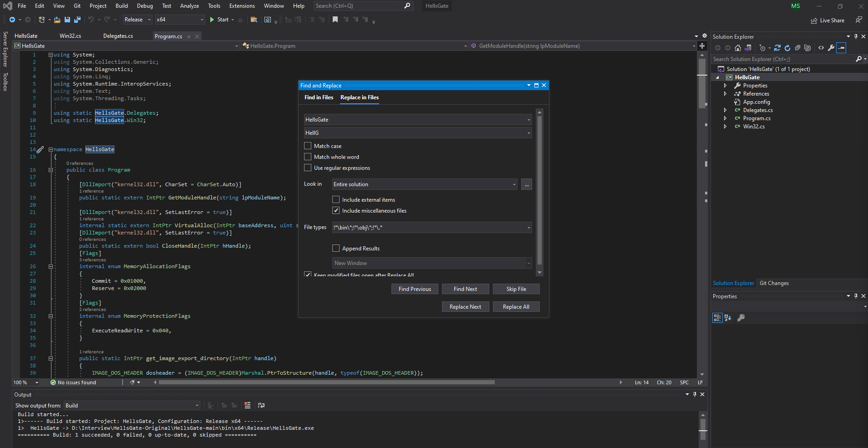Click the Live Share button
The height and width of the screenshot is (448, 868).
coord(827,20)
